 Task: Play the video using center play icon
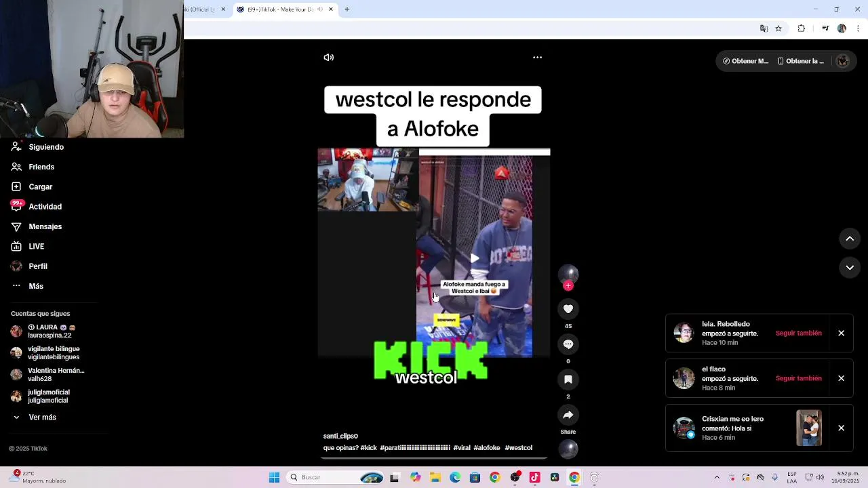tap(474, 258)
